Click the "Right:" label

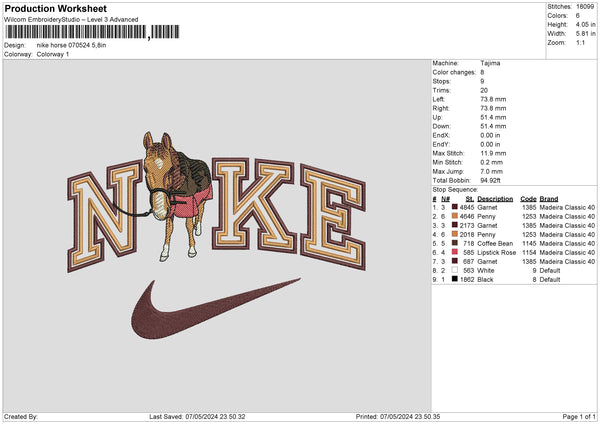[x=441, y=108]
